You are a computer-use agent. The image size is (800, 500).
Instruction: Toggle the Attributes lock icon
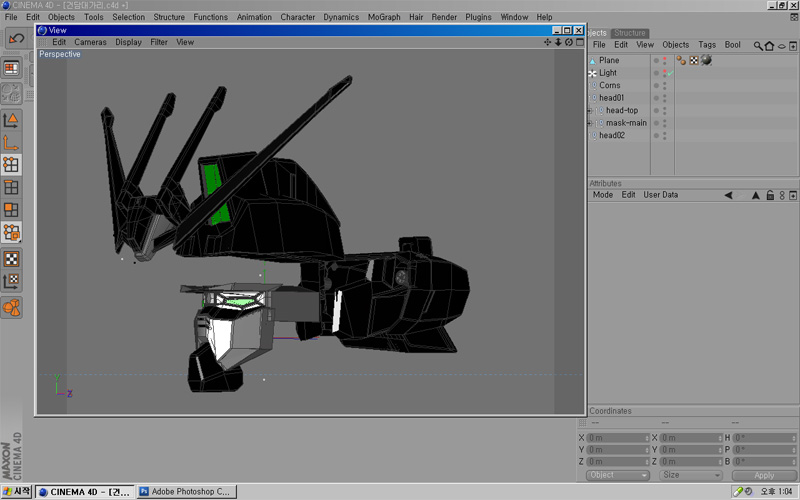(770, 195)
